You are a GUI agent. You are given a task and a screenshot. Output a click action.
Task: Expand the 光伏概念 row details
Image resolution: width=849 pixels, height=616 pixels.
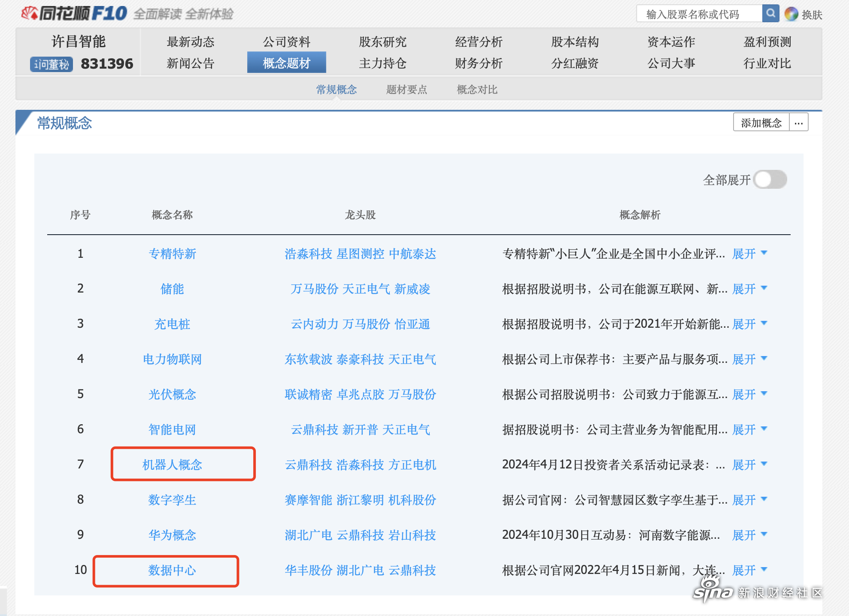[x=749, y=395]
